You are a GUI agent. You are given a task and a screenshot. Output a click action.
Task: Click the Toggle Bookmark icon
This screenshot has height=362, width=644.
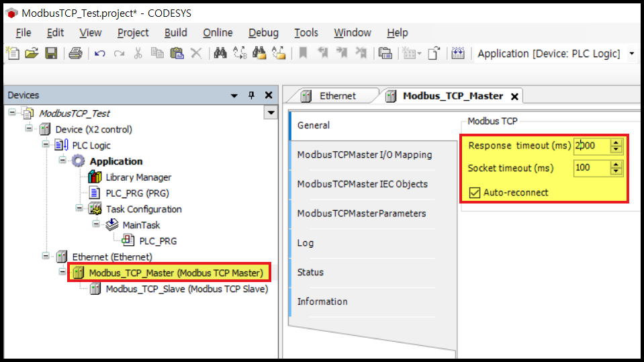[x=303, y=53]
